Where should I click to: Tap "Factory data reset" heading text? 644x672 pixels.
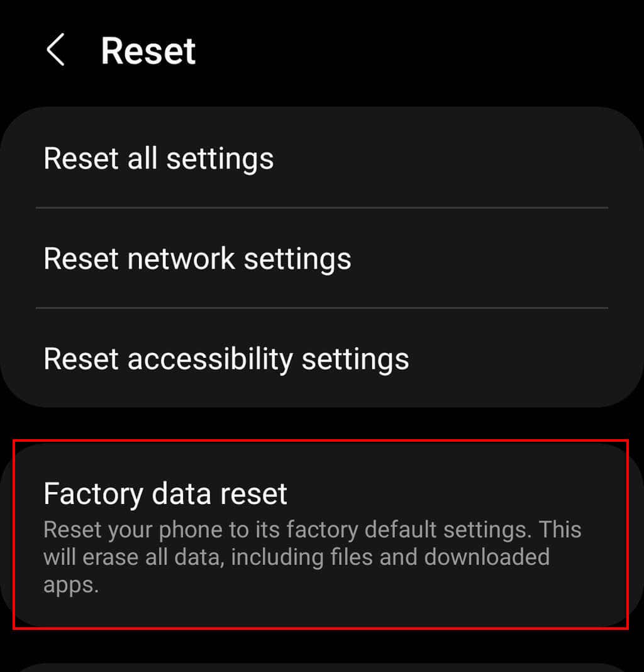165,493
